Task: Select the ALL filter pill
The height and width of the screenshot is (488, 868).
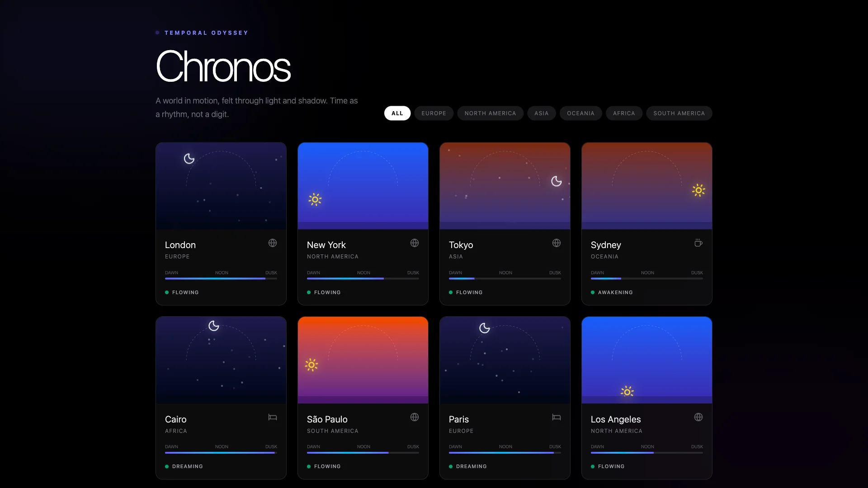Action: click(397, 113)
